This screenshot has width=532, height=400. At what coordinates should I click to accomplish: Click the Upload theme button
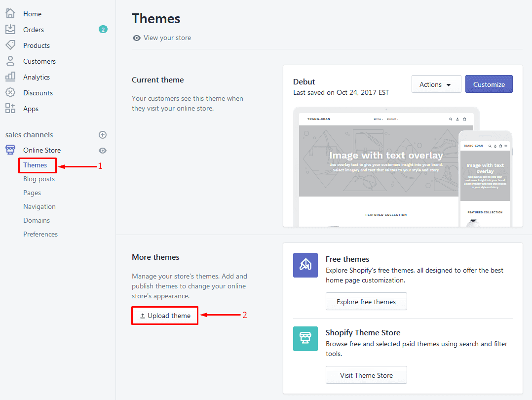[x=164, y=315]
